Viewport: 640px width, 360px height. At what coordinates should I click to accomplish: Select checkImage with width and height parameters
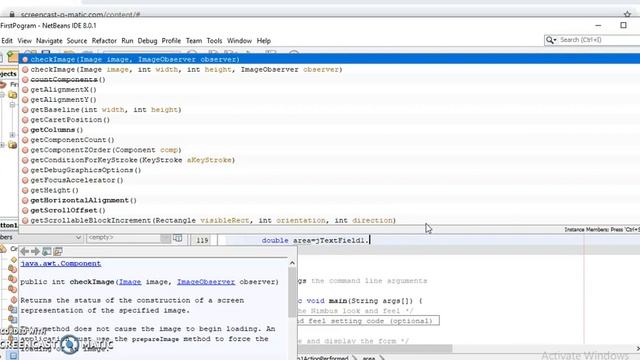[x=329, y=69]
